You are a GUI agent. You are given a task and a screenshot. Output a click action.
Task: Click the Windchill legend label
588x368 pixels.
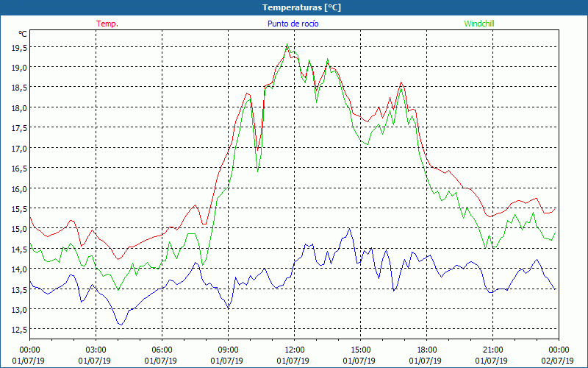tap(479, 24)
